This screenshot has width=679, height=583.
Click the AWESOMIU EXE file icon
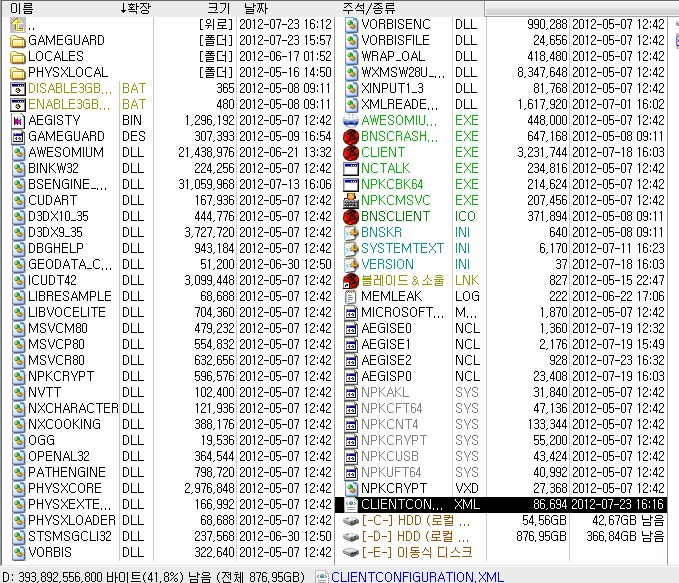(x=351, y=121)
